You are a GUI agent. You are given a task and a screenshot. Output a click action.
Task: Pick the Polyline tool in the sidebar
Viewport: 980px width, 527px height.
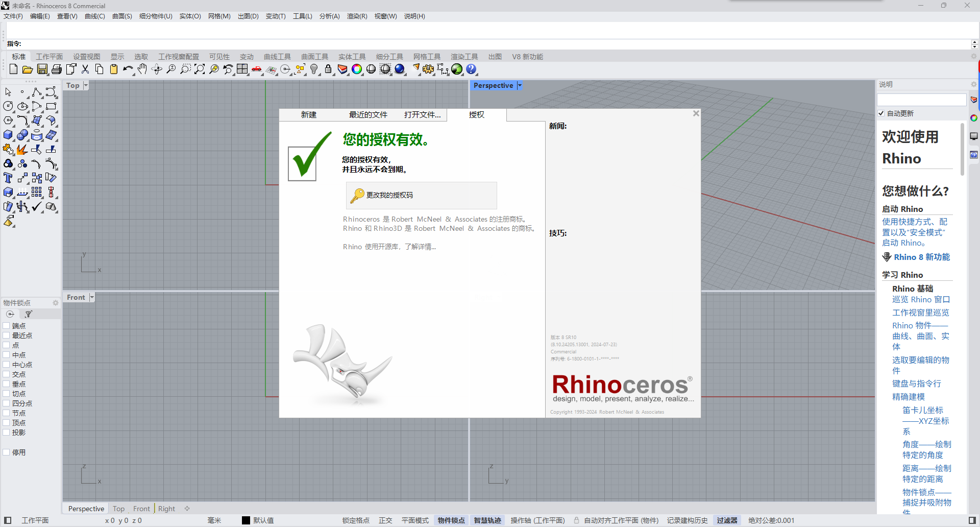[x=36, y=92]
